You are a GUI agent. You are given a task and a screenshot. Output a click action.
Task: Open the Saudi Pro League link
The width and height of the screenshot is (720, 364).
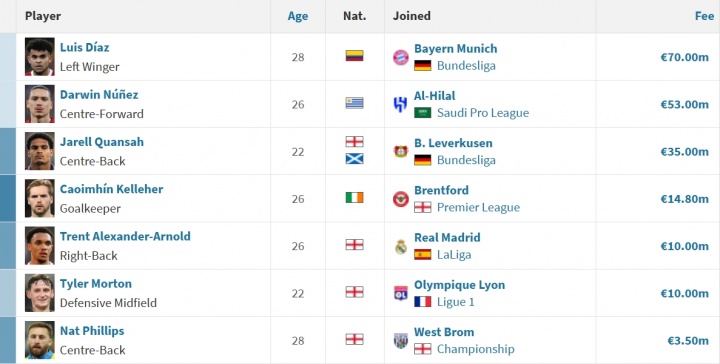click(483, 113)
